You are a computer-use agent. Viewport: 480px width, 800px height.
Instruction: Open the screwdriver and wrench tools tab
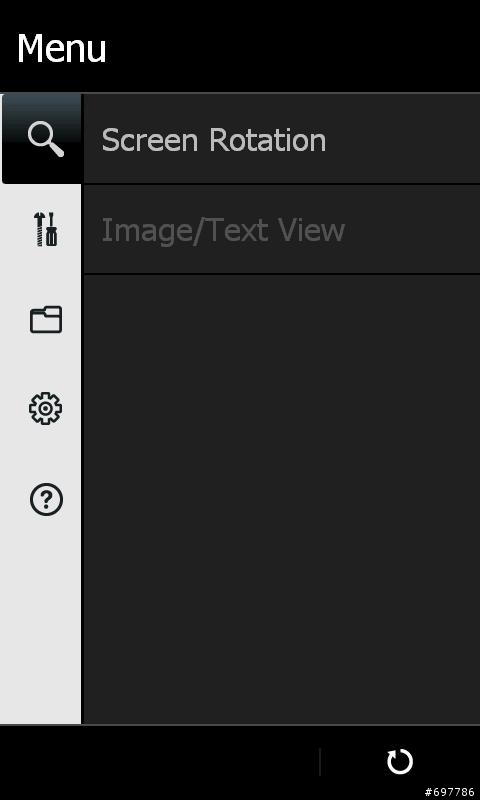pos(45,230)
